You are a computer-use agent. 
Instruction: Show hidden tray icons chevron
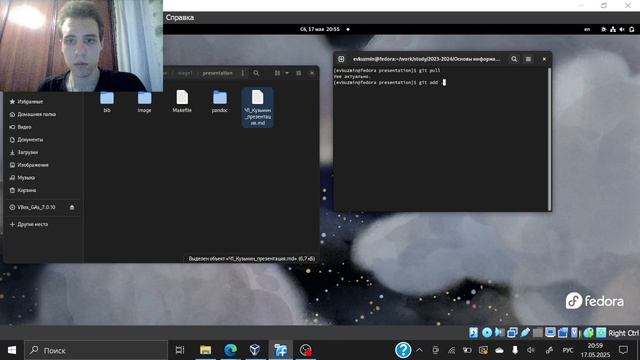point(419,350)
